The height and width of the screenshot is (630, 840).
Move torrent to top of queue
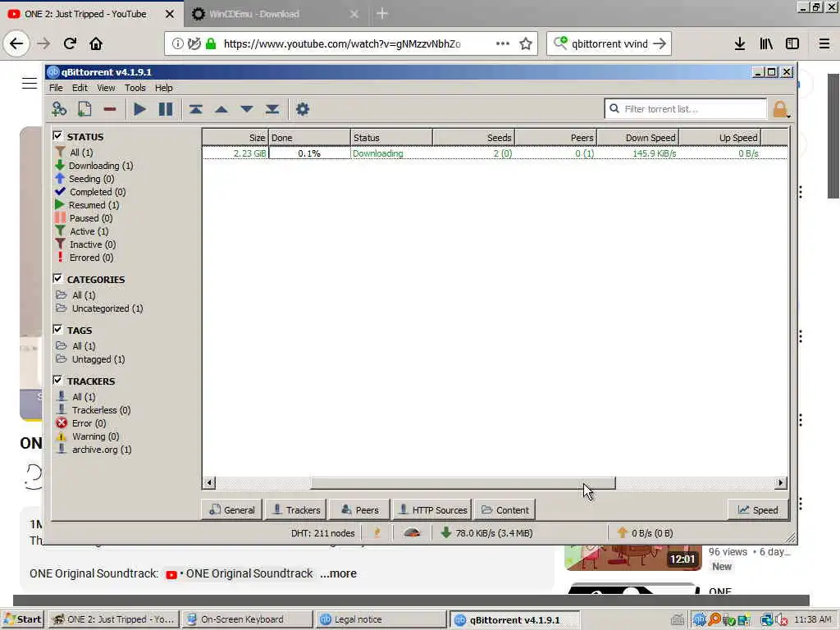(195, 109)
